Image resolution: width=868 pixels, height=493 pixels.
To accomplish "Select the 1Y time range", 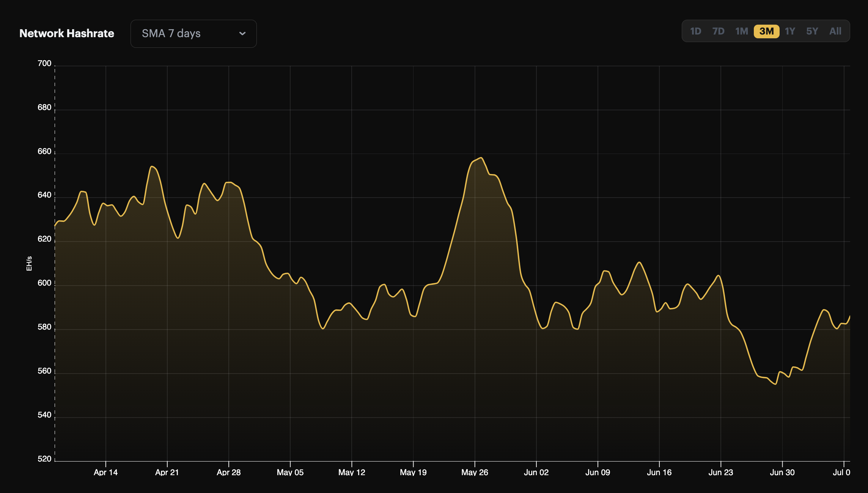I will [789, 31].
